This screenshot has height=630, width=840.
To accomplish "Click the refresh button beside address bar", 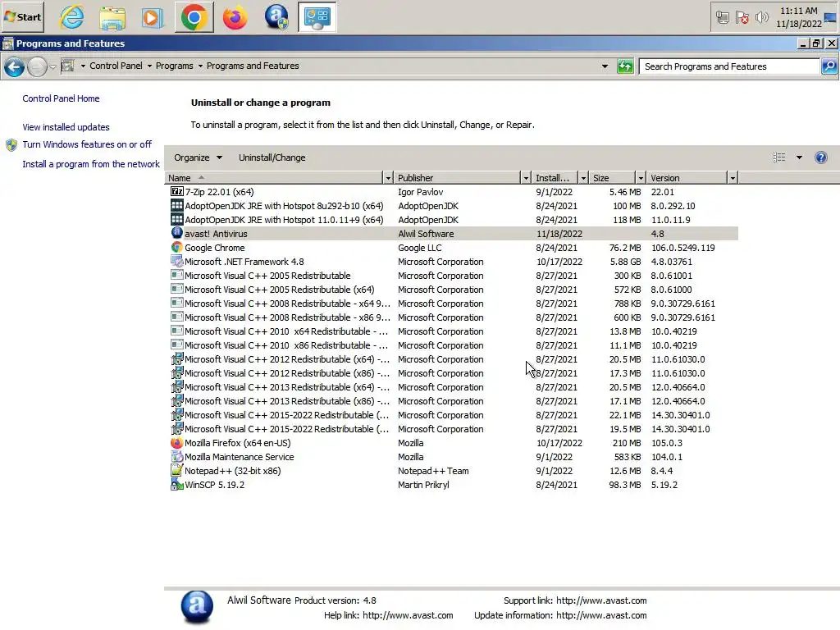I will tap(624, 66).
